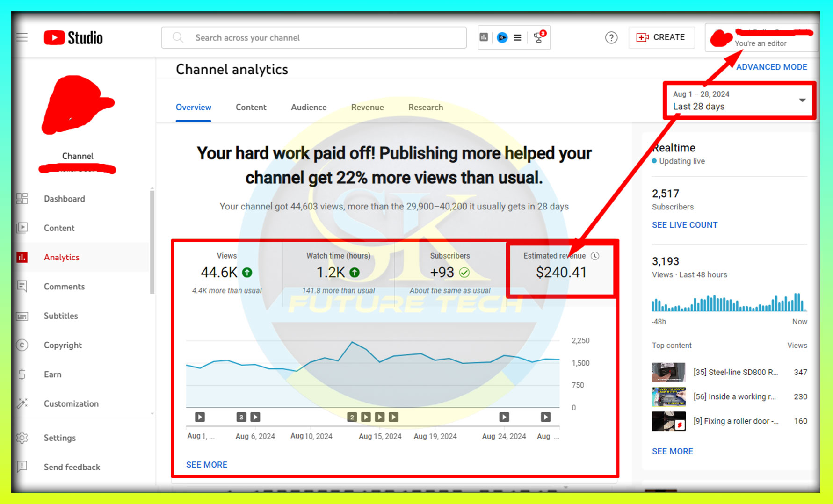Click the Copyright sidebar icon

tap(22, 345)
